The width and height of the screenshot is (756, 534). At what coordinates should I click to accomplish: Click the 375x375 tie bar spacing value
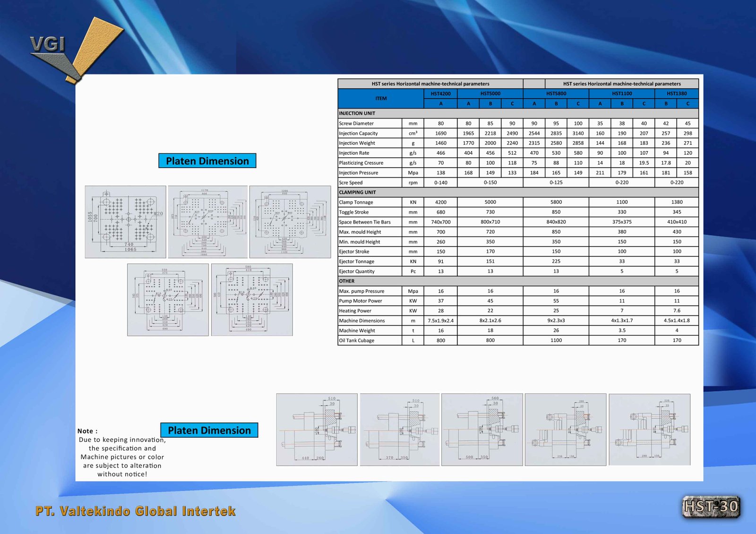click(x=622, y=222)
